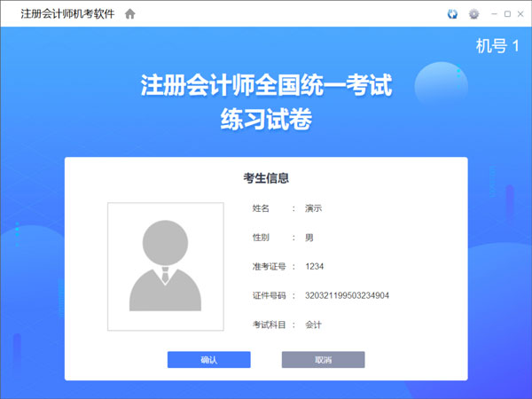Screen dimensions: 532x399
Task: Click the 证件号码 label
Action: [x=269, y=295]
